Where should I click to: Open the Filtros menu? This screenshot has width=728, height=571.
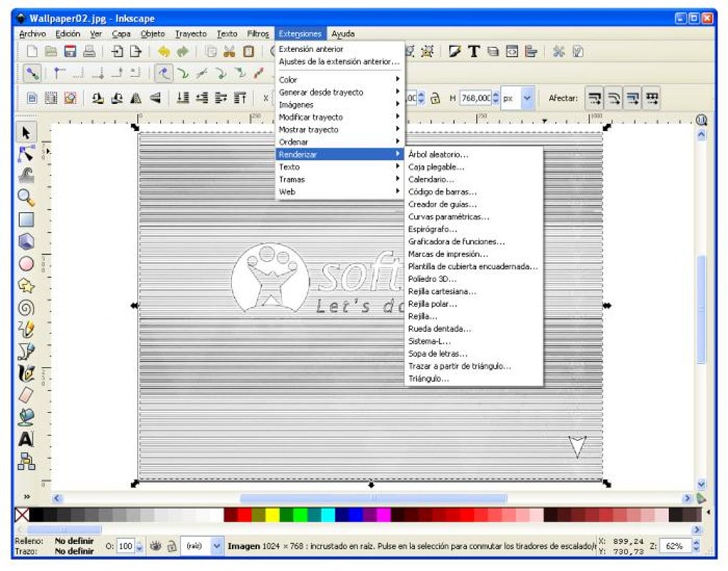point(258,34)
